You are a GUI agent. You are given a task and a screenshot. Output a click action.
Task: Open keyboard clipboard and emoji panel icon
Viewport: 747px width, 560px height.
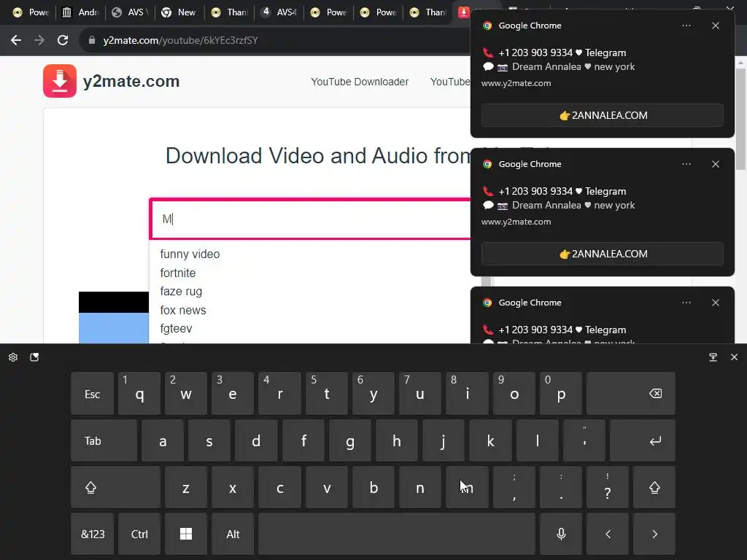coord(34,357)
